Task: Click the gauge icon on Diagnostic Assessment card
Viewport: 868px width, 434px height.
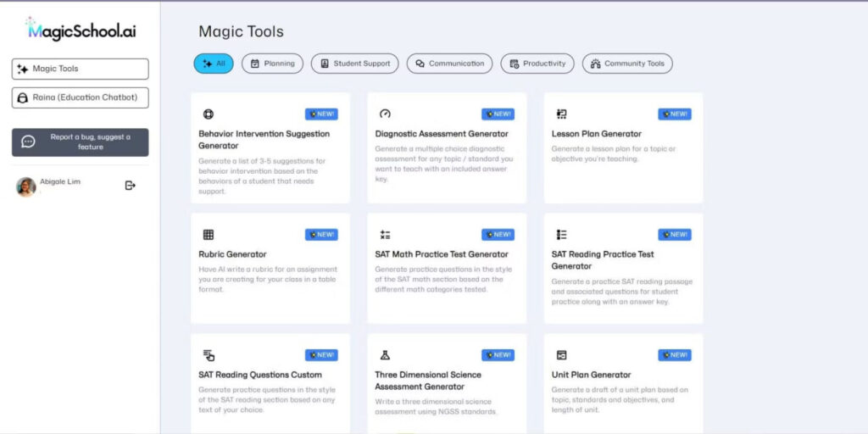Action: pyautogui.click(x=385, y=114)
